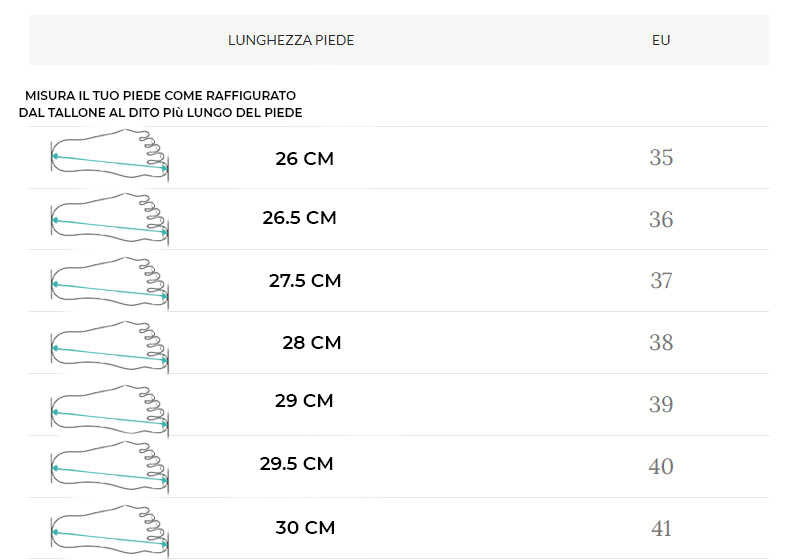This screenshot has width=794, height=560.
Task: Click the foot outline in the 26.5 CM row
Action: tap(109, 219)
